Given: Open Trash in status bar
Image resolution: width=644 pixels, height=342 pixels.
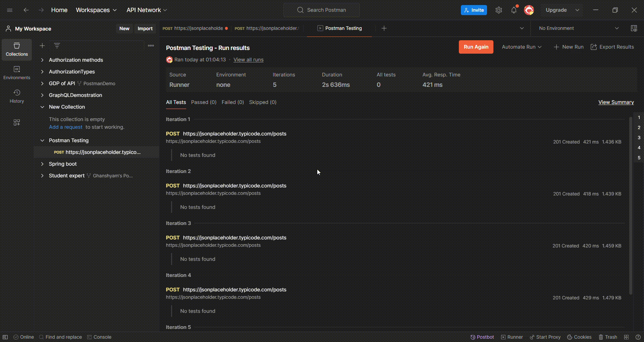Looking at the screenshot, I should click(x=608, y=337).
